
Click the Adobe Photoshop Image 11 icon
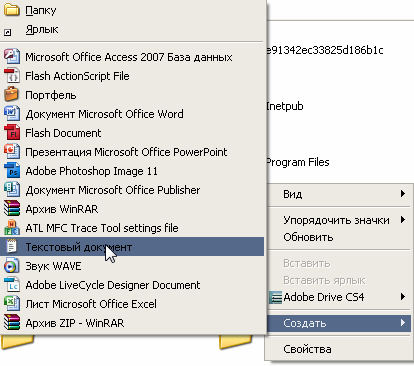click(12, 171)
